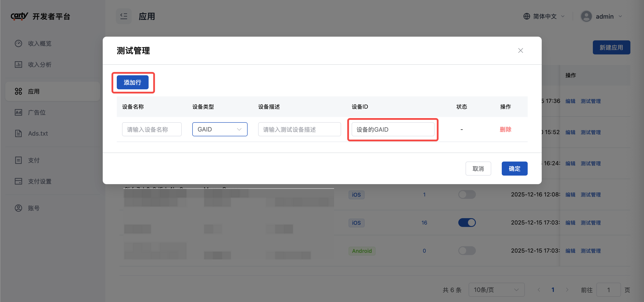644x302 pixels.
Task: Click the 添加行 button
Action: pos(133,82)
